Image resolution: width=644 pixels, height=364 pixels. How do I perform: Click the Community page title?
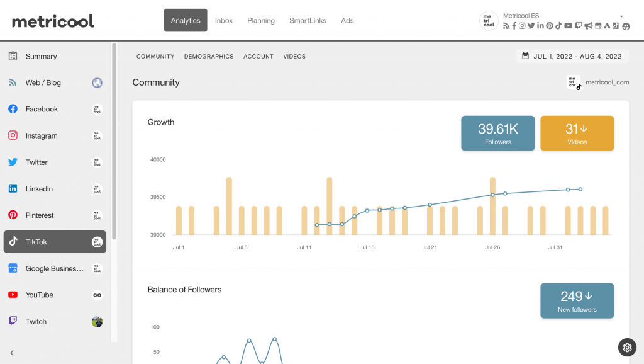(156, 82)
